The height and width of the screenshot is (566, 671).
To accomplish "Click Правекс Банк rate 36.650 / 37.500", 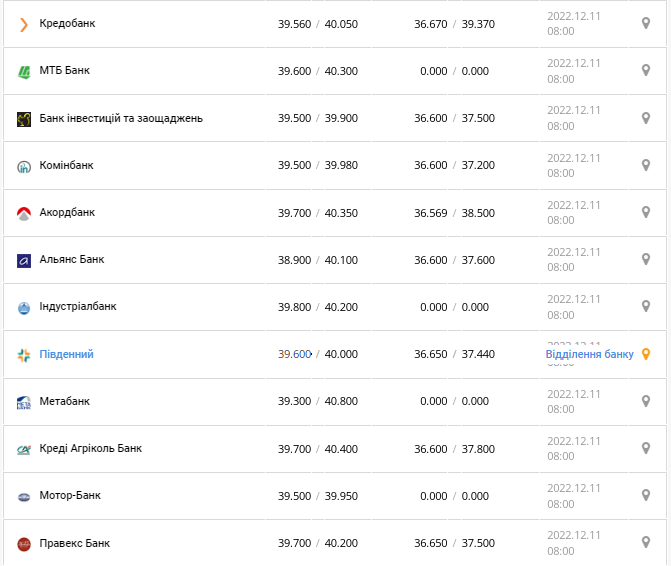I will tap(454, 544).
